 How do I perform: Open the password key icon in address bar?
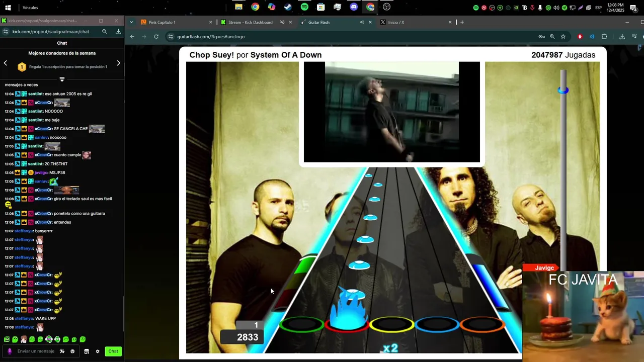541,37
